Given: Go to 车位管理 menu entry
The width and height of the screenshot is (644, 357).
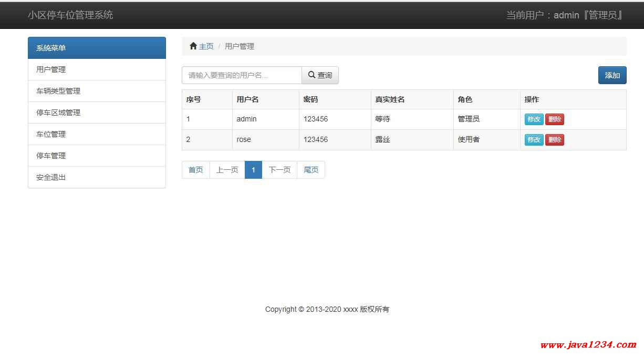Looking at the screenshot, I should [x=51, y=134].
